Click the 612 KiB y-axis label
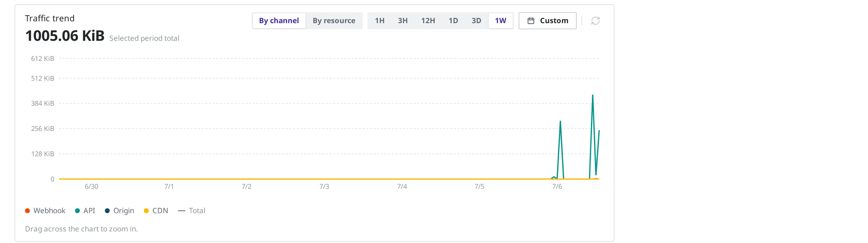 (x=42, y=58)
